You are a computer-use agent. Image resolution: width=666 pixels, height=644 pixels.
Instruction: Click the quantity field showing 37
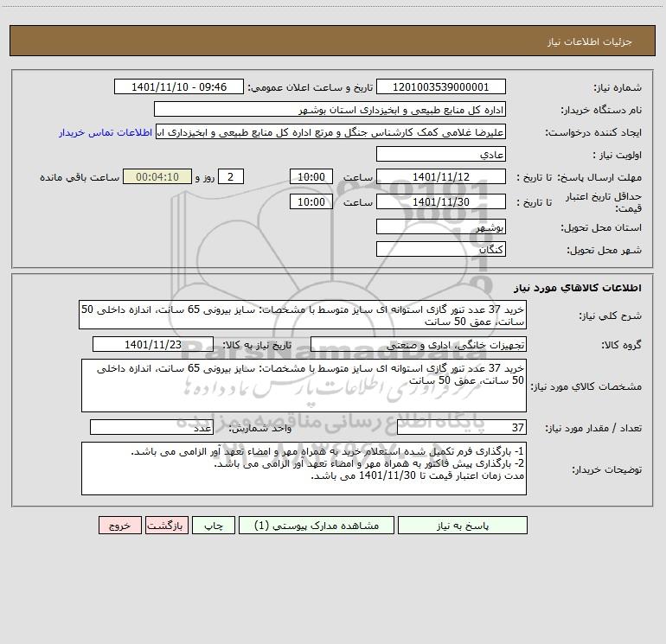[x=462, y=428]
